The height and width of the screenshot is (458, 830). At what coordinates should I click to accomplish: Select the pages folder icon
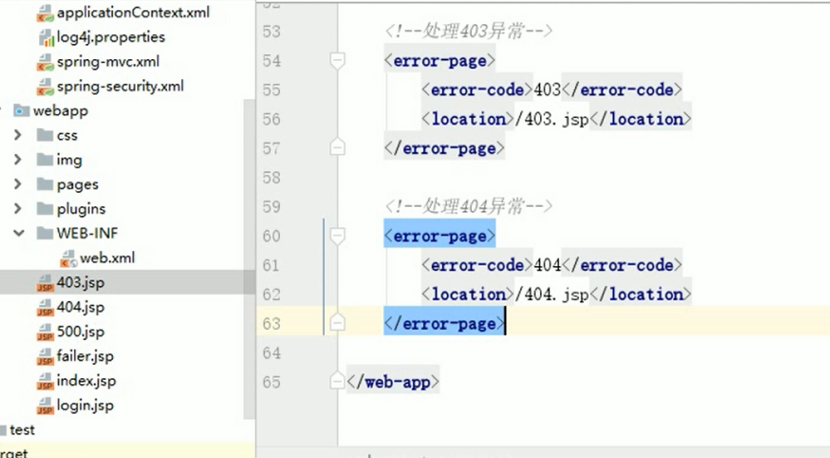(45, 184)
